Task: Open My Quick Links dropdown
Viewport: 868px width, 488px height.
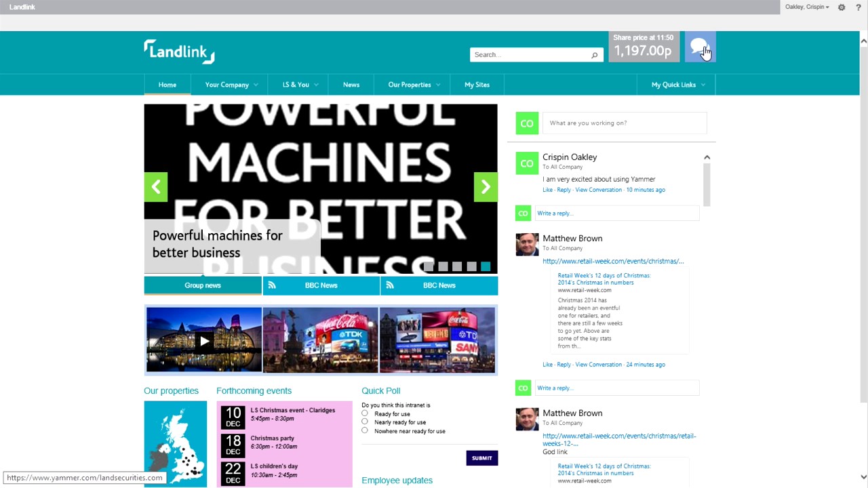Action: coord(677,85)
